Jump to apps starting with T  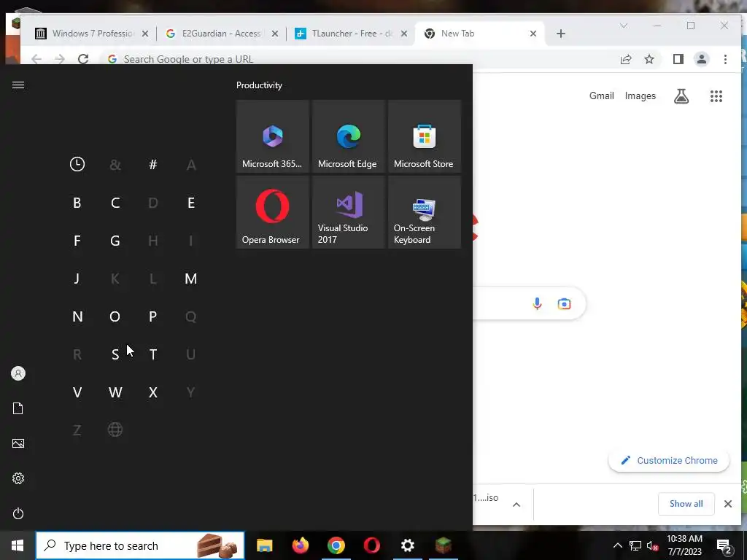tap(153, 354)
